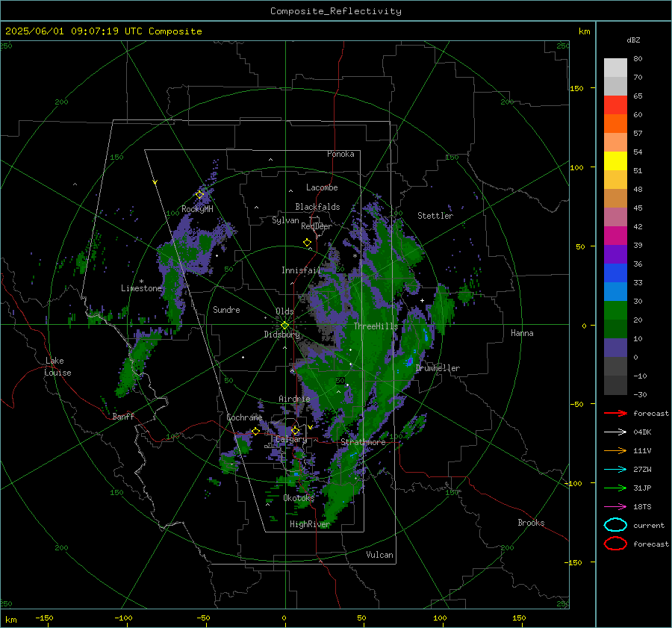
Task: Click the cyan current ellipse icon
Action: point(615,525)
